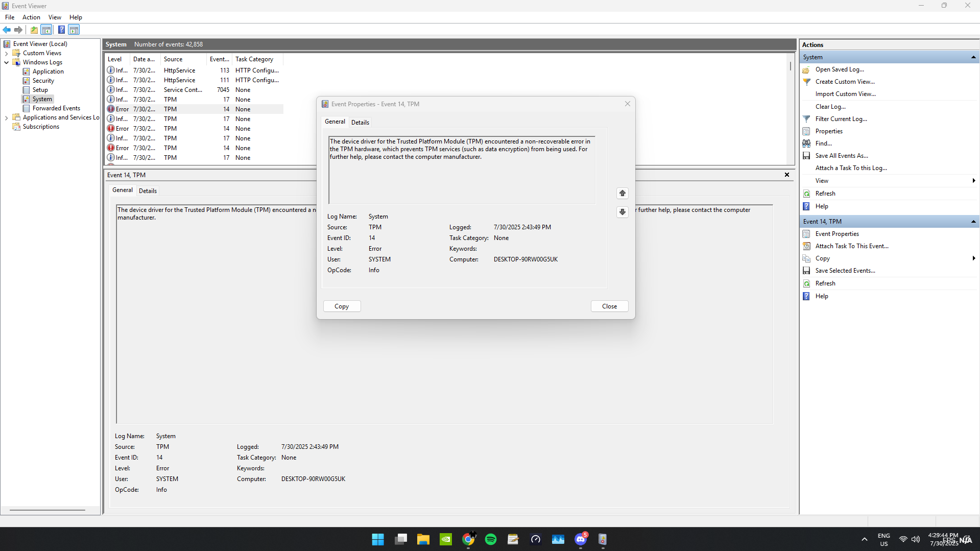This screenshot has height=551, width=980.
Task: Collapse the Windows Logs node
Action: coord(6,62)
